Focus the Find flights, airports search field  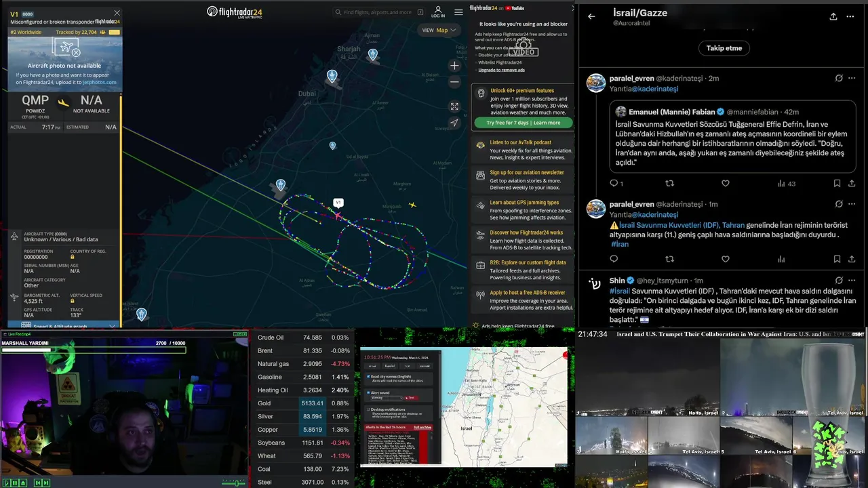(378, 12)
